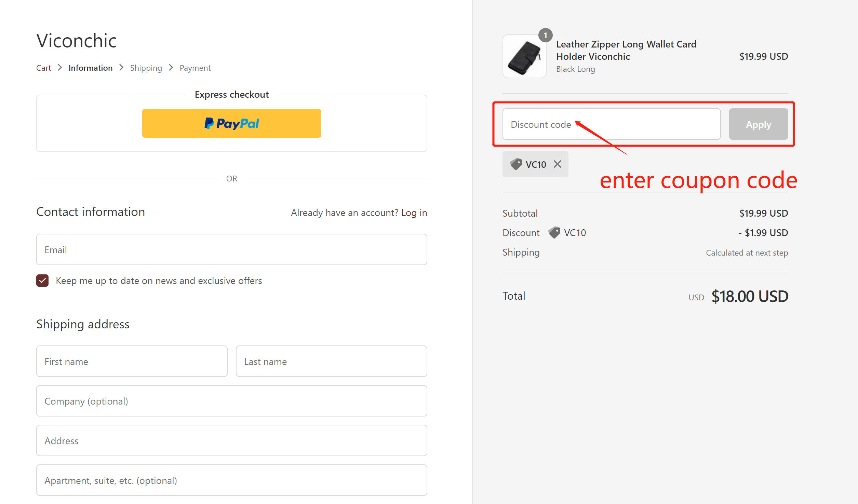The width and height of the screenshot is (858, 504).
Task: Select the Information breadcrumb step
Action: (90, 68)
